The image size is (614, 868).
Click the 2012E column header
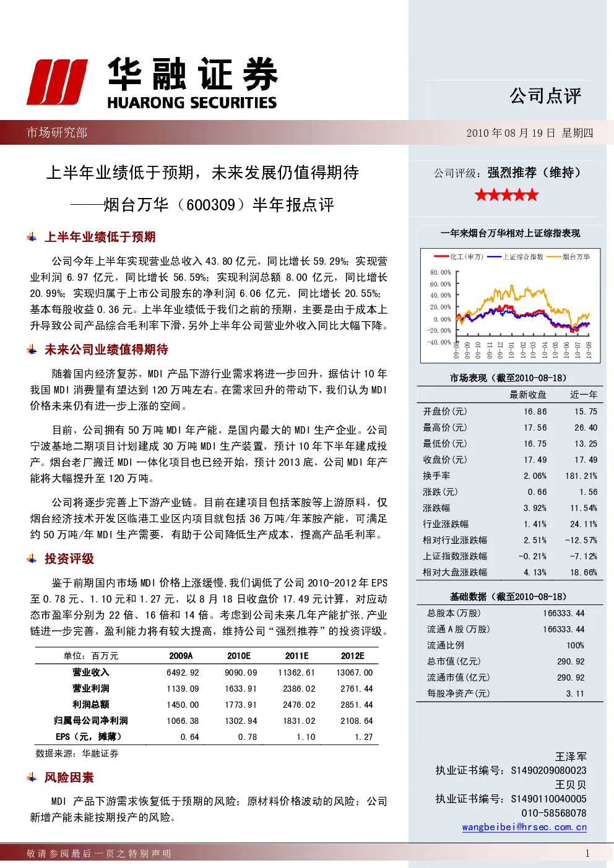(353, 656)
